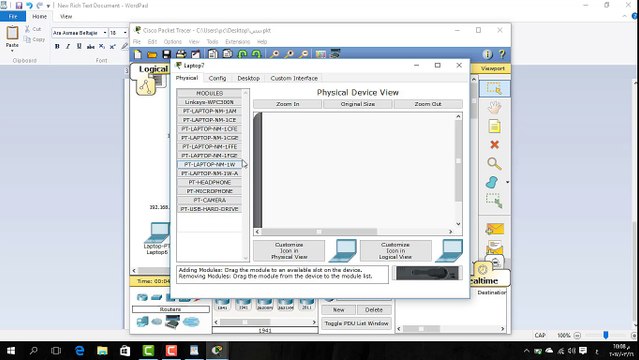
Task: Click the Toggle PDU List Window button
Action: coord(356,323)
